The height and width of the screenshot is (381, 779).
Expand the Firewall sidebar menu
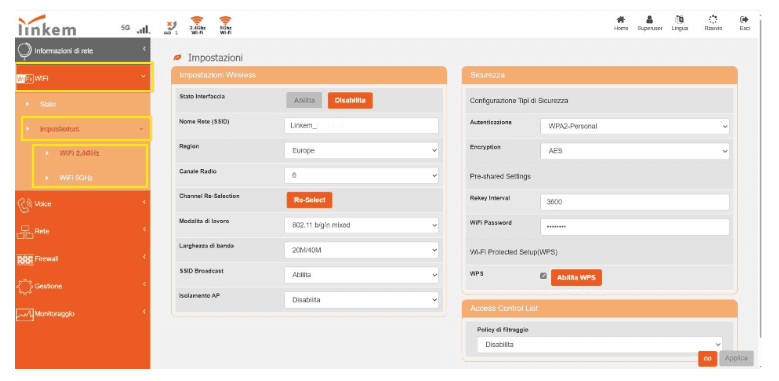point(82,259)
